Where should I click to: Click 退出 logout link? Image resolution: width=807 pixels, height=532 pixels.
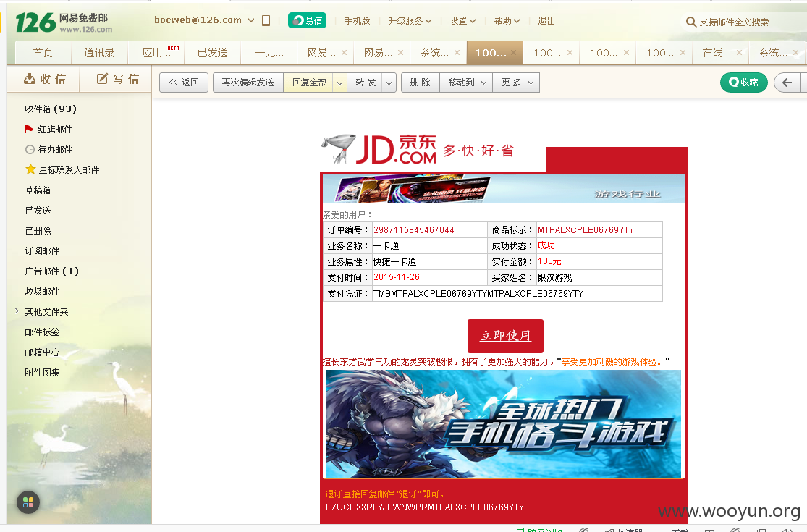pyautogui.click(x=546, y=21)
